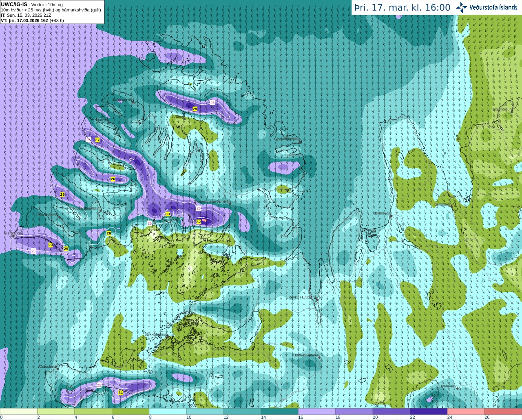
Task: Click the 25 contour label below Steingrímsfjarðarheiði
Action: tap(199, 208)
